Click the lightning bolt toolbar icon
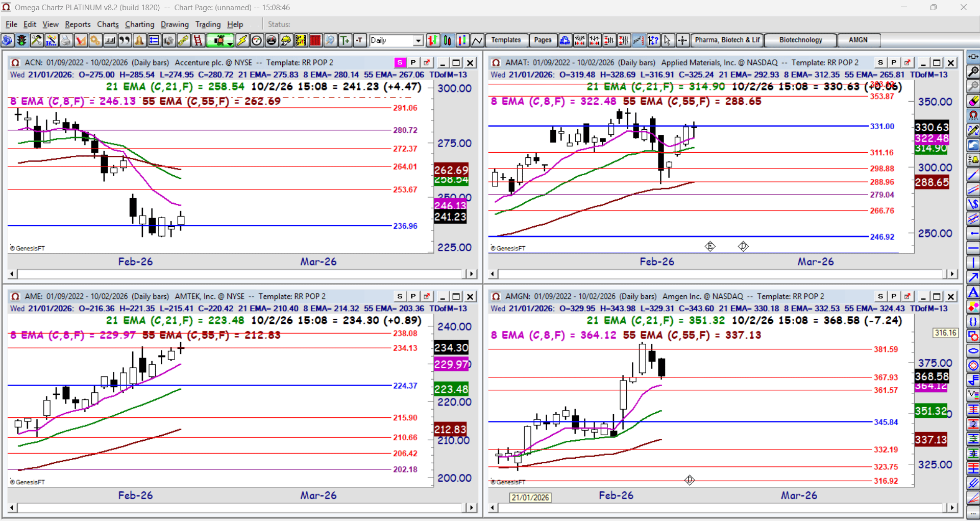 point(242,40)
